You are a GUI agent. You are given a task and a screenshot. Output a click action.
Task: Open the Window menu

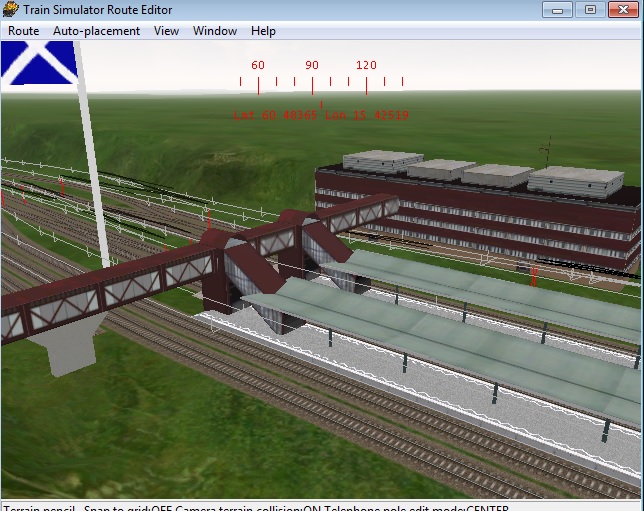(215, 31)
